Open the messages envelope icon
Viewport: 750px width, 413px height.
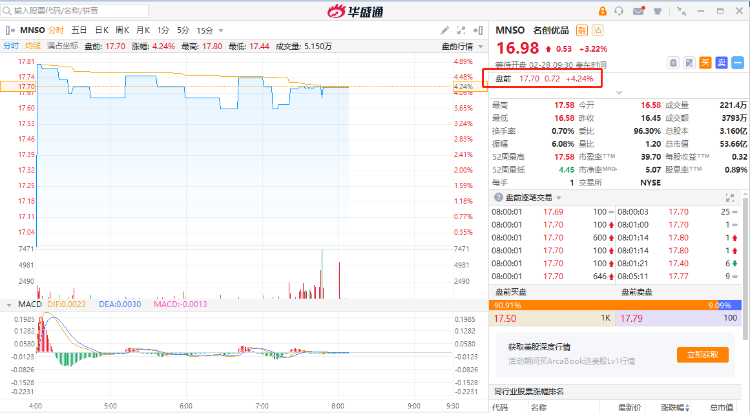point(638,11)
